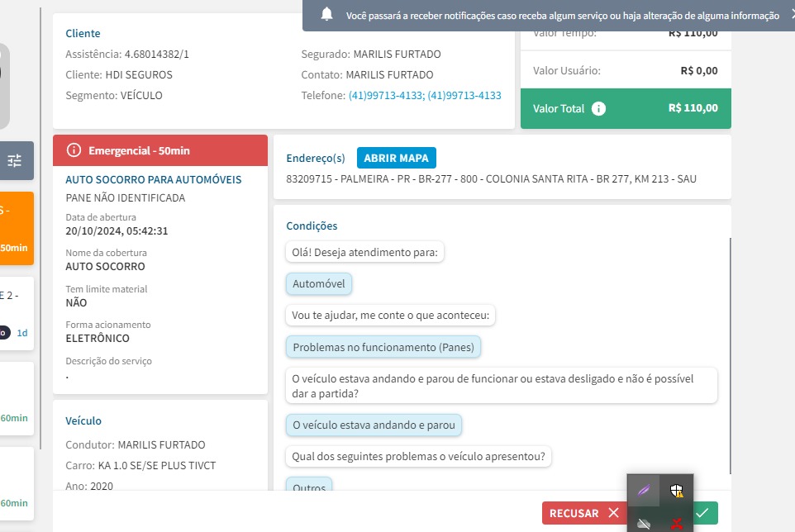Call the first phone number (41)99713-4133
Screen dimensions: 795x532
tap(387, 95)
